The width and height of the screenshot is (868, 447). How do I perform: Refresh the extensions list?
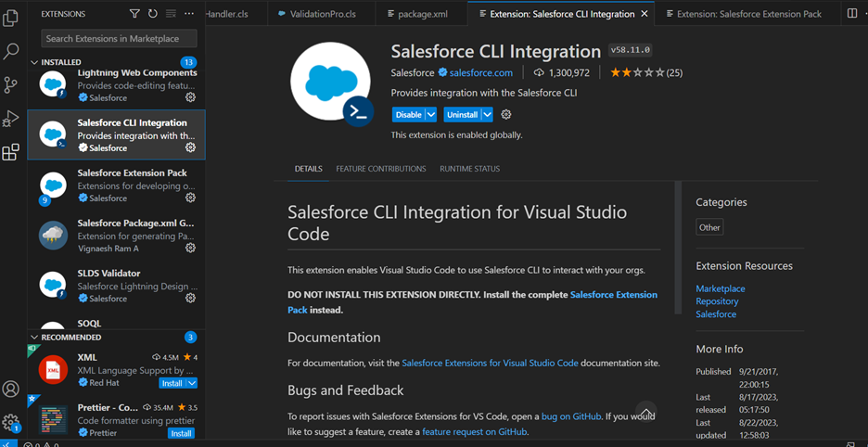153,13
